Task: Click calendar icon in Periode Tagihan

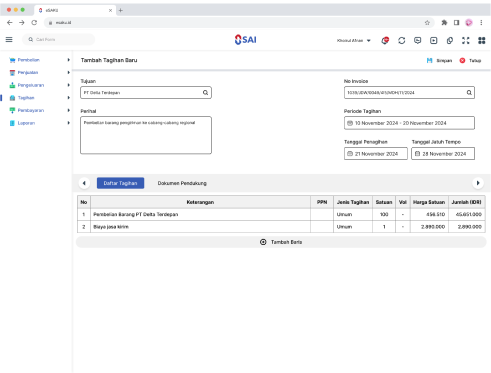Action: click(350, 123)
